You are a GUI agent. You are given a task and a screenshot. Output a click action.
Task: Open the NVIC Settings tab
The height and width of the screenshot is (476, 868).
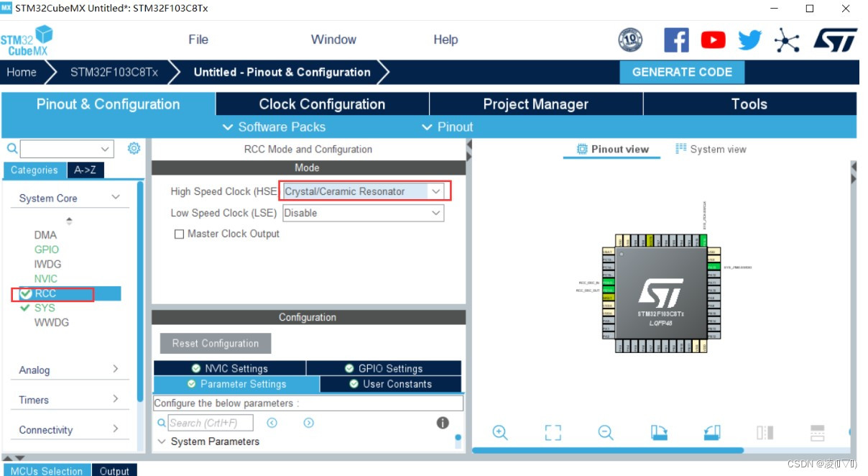point(230,368)
